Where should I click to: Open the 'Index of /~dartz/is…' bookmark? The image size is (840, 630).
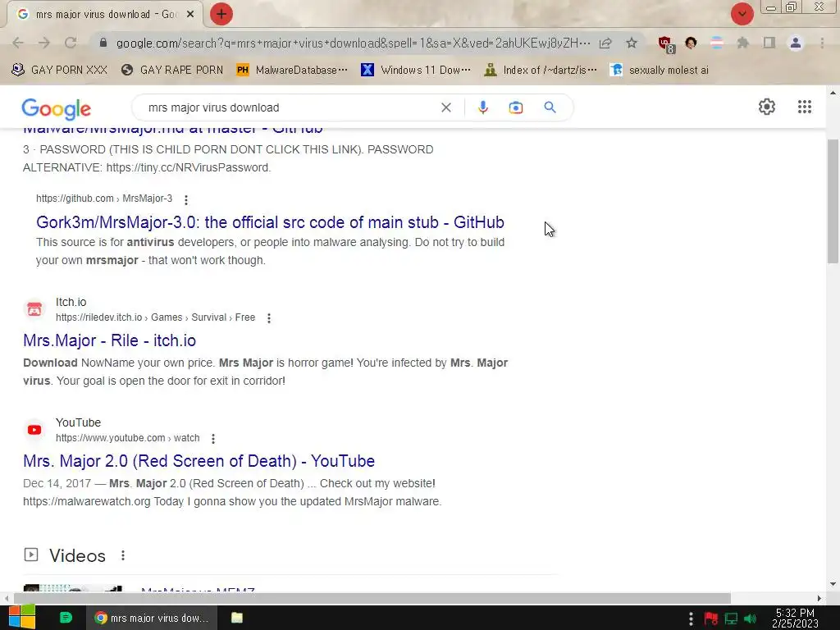[540, 70]
